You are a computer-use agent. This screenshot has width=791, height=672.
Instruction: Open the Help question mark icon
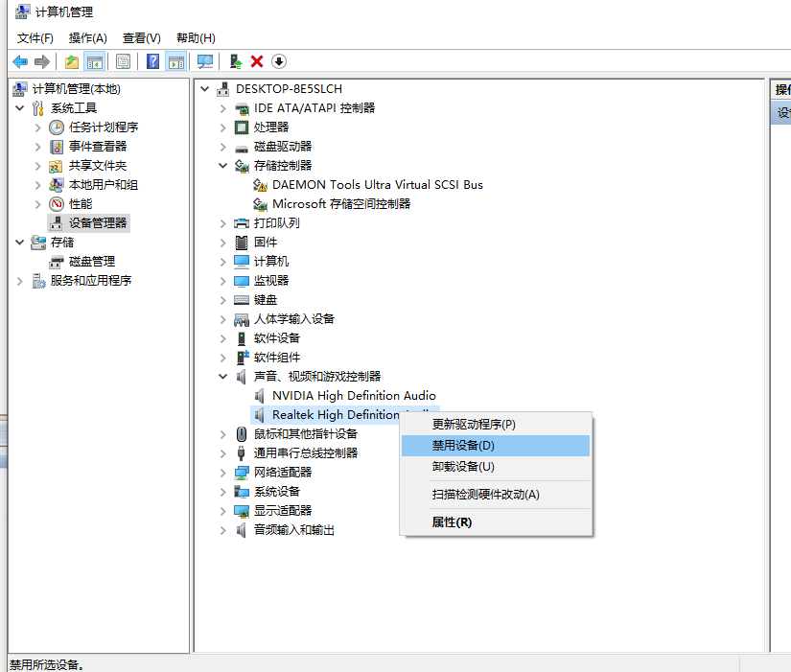coord(152,61)
